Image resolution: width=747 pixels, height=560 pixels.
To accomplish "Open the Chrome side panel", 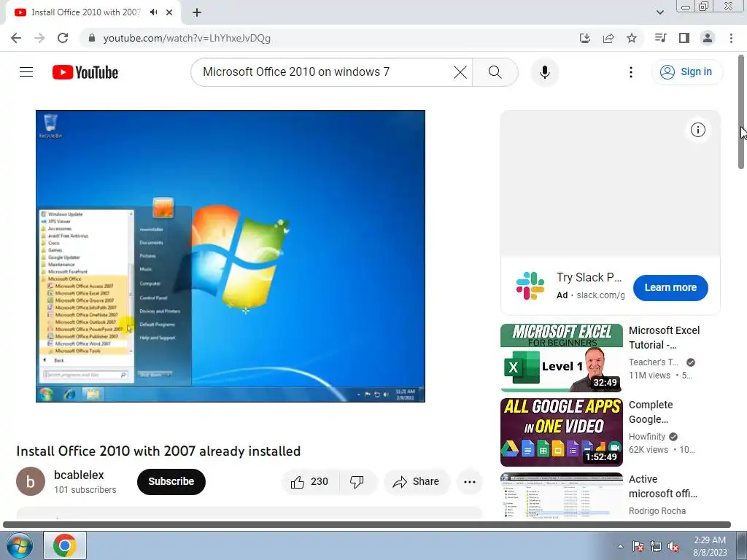I will [x=684, y=38].
